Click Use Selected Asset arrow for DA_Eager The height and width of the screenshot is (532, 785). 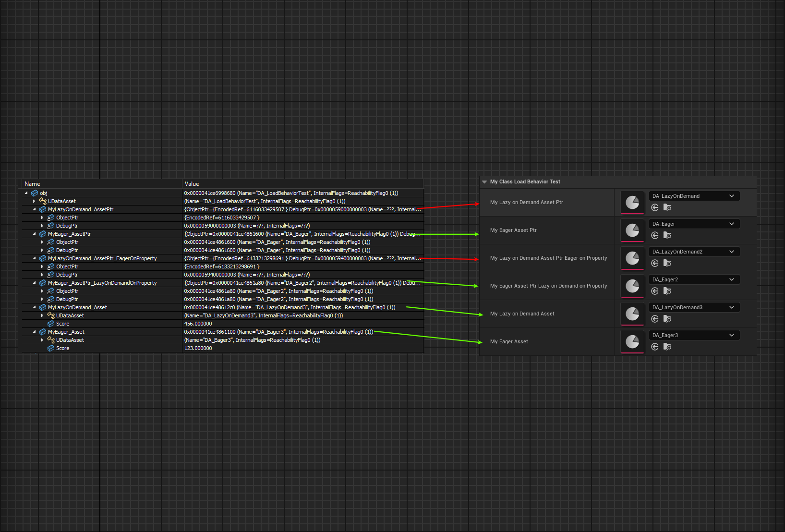[x=654, y=235]
